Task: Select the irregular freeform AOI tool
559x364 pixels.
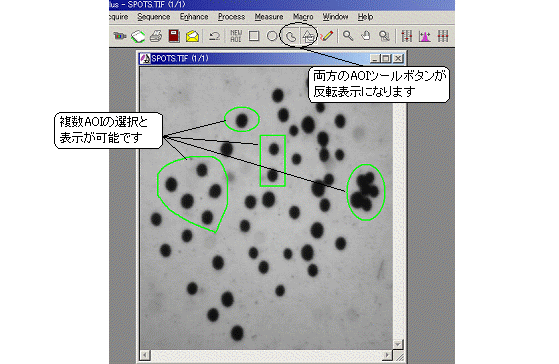Action: click(291, 36)
